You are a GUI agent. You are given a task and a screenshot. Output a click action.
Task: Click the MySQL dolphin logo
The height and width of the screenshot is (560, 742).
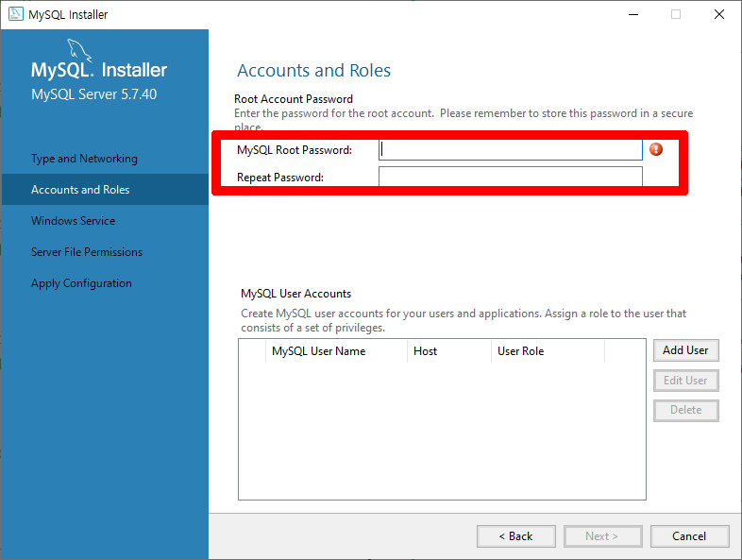(78, 50)
